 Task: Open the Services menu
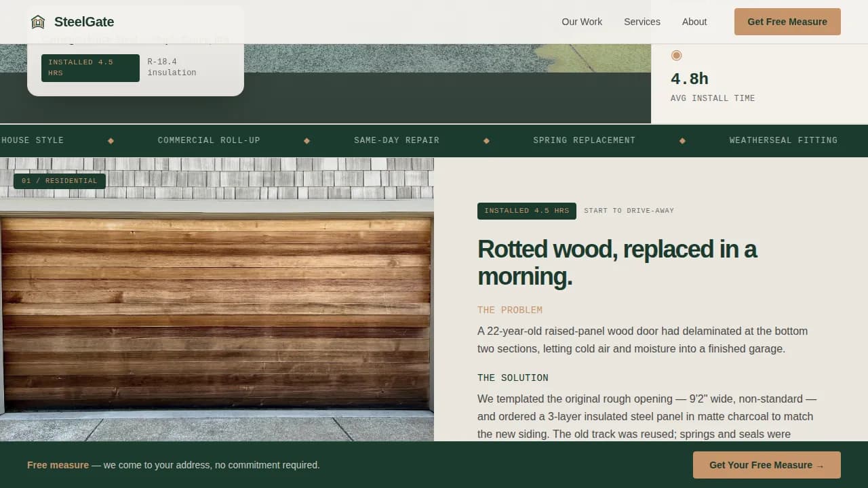(642, 21)
